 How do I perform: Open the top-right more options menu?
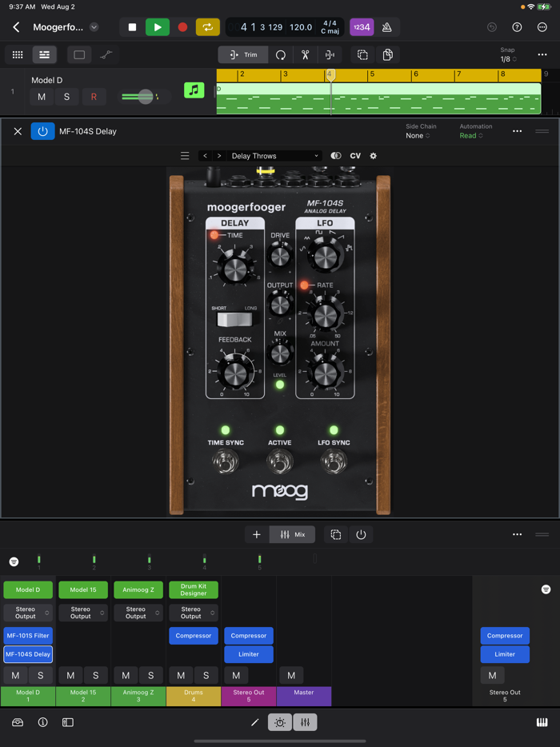[542, 27]
